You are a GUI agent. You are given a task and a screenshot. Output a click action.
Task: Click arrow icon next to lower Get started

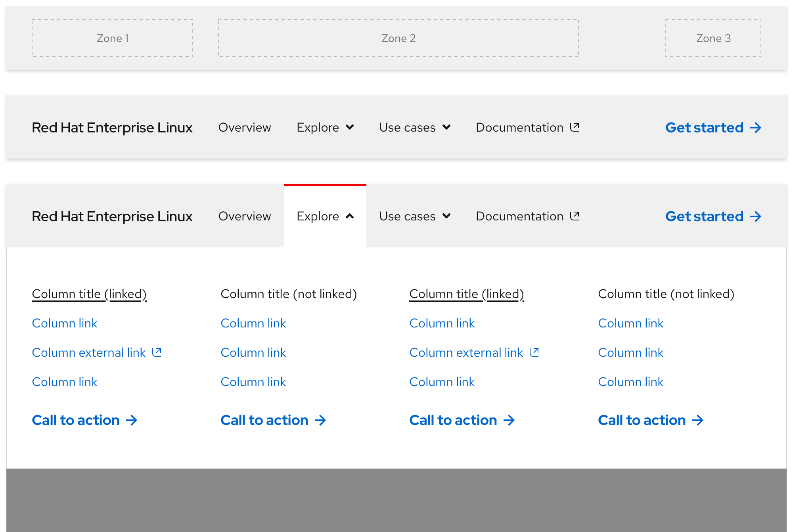(756, 216)
